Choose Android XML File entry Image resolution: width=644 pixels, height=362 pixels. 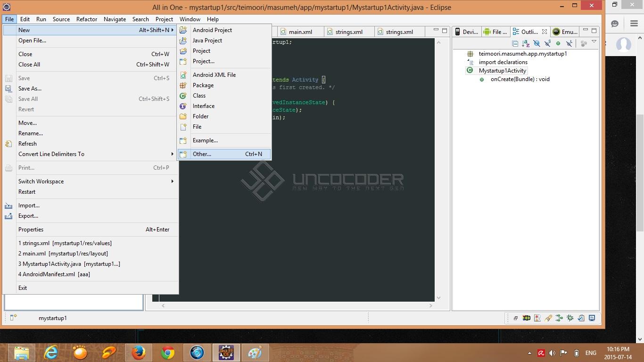pyautogui.click(x=224, y=75)
